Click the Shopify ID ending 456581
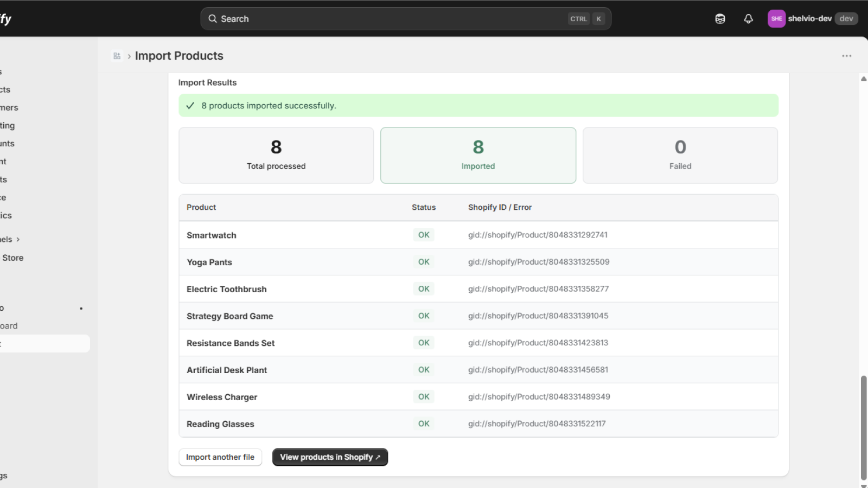 [x=538, y=370]
